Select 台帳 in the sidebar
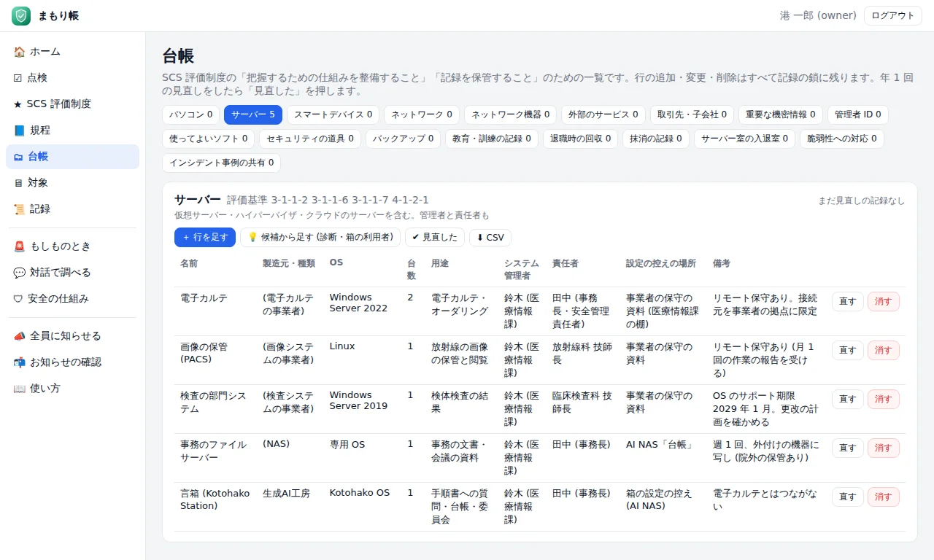 tap(72, 157)
